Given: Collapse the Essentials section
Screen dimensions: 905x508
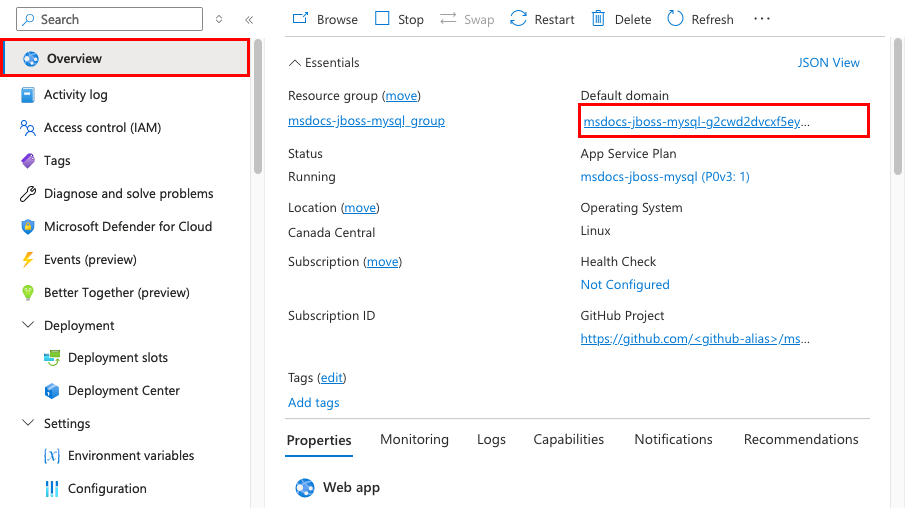Looking at the screenshot, I should (294, 63).
